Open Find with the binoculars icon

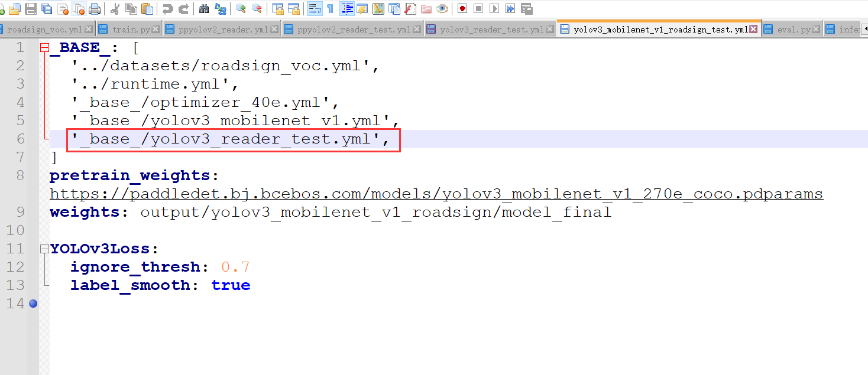(204, 9)
